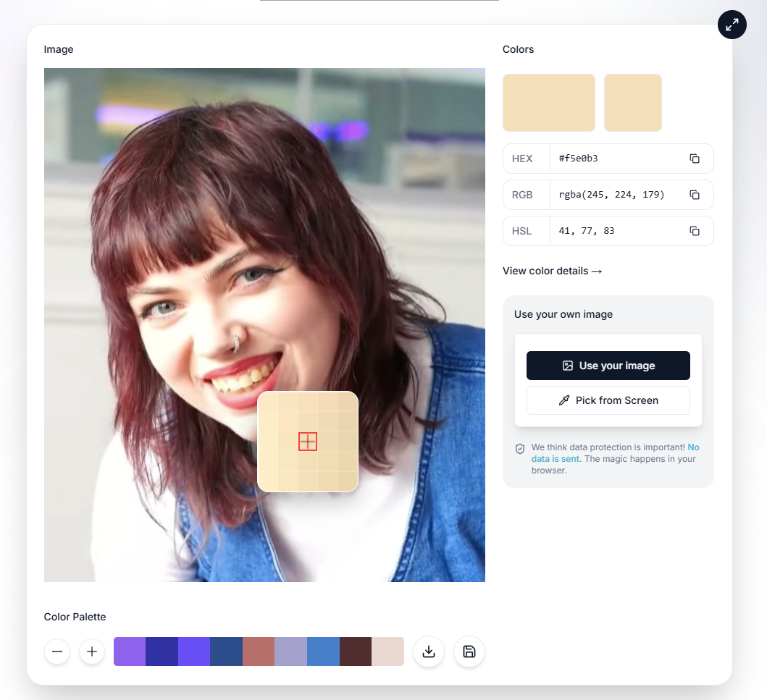This screenshot has height=700, width=767.
Task: Click the Colors heading
Action: coord(518,49)
